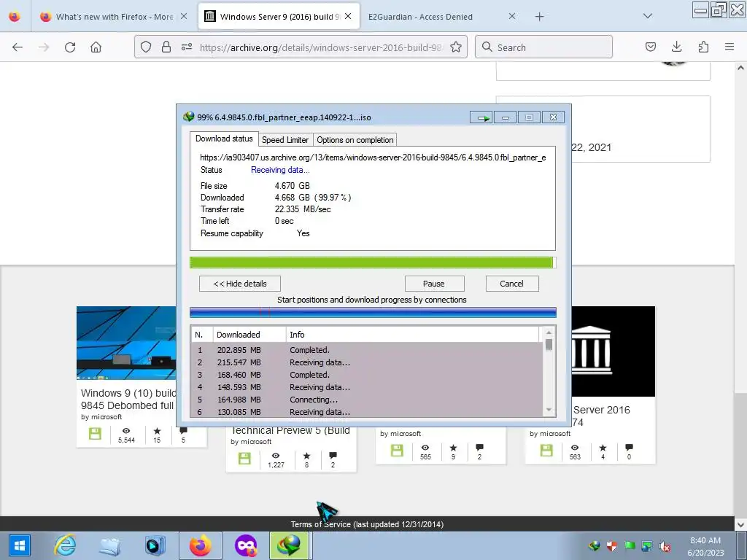Go back with the Firefox back arrow
The width and height of the screenshot is (747, 560).
18,47
